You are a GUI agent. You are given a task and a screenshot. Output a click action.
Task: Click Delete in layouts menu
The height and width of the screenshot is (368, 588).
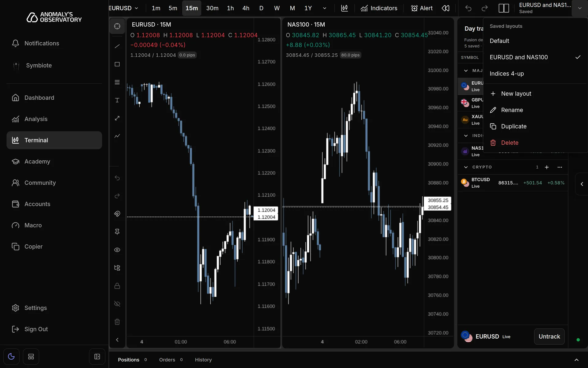pos(535,143)
